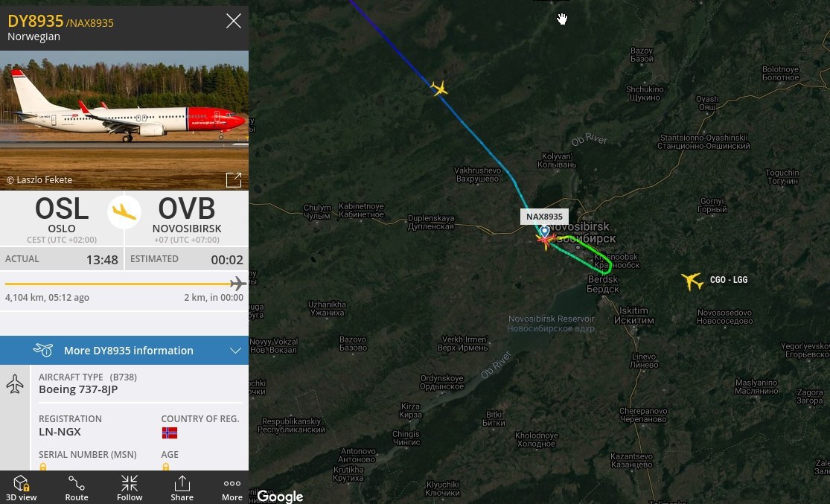Follow the DY8935 aircraft
Image resolution: width=830 pixels, height=504 pixels.
coord(130,488)
